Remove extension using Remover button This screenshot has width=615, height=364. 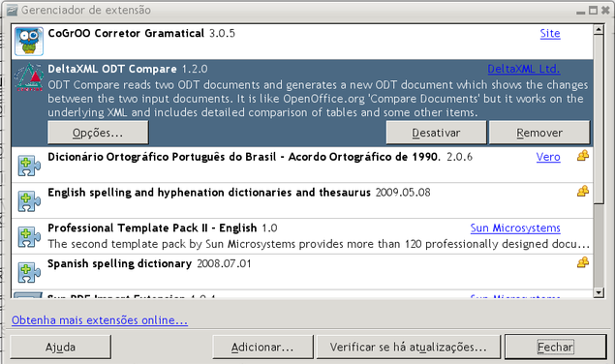pyautogui.click(x=539, y=133)
